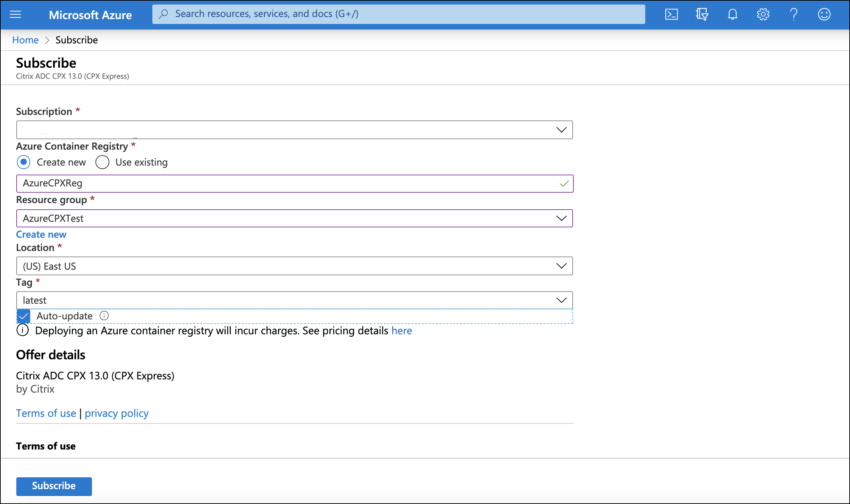Open the privacy policy link
Image resolution: width=850 pixels, height=504 pixels.
click(x=117, y=413)
